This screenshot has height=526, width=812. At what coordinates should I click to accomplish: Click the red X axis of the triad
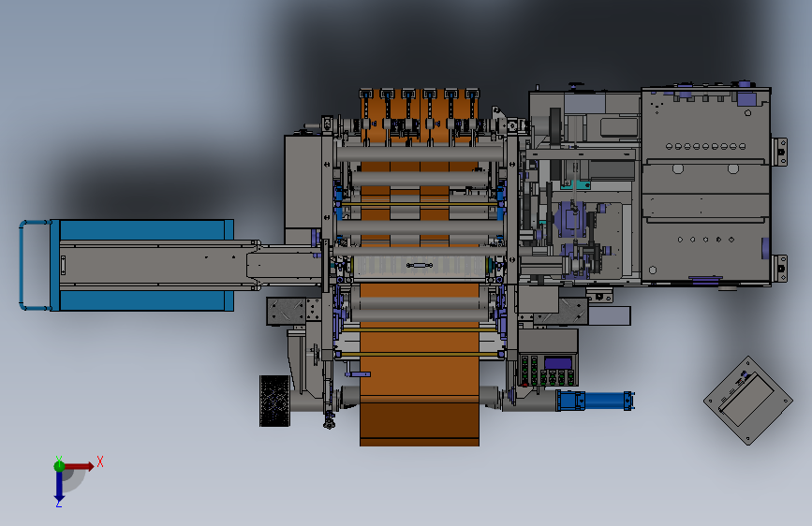point(81,466)
